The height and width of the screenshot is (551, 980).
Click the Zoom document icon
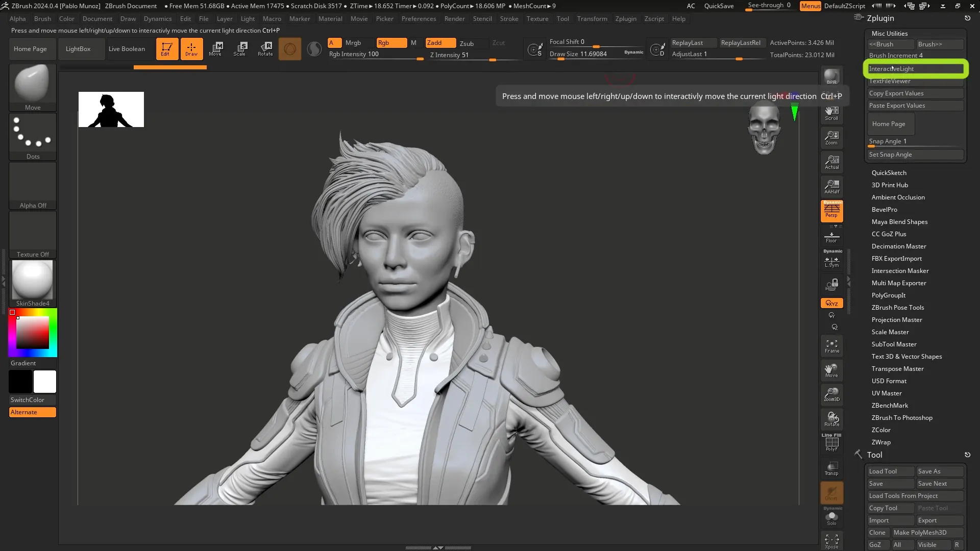click(x=831, y=138)
